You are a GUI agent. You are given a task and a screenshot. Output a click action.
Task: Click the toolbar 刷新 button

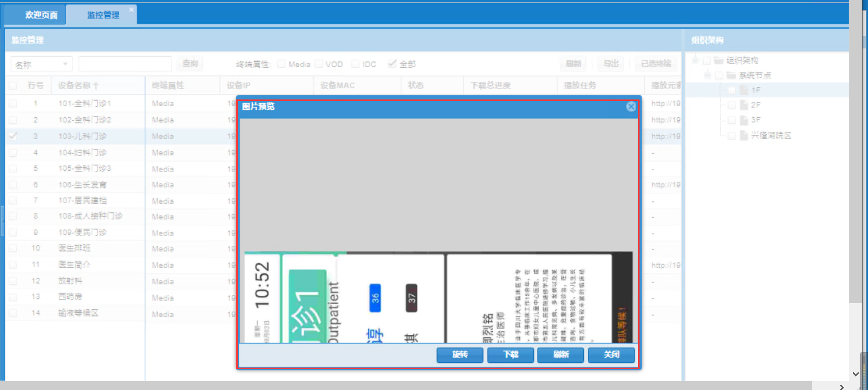[x=573, y=64]
